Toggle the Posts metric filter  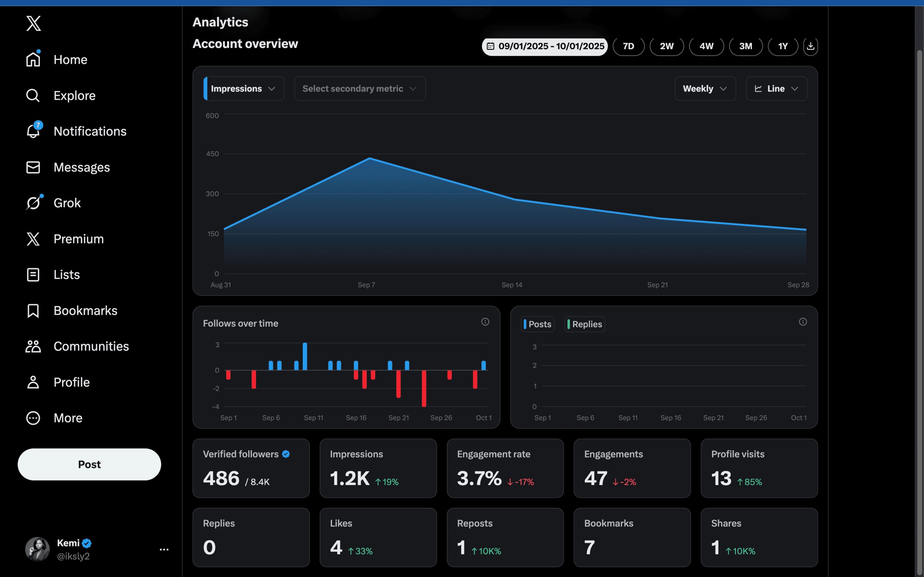[x=537, y=324]
